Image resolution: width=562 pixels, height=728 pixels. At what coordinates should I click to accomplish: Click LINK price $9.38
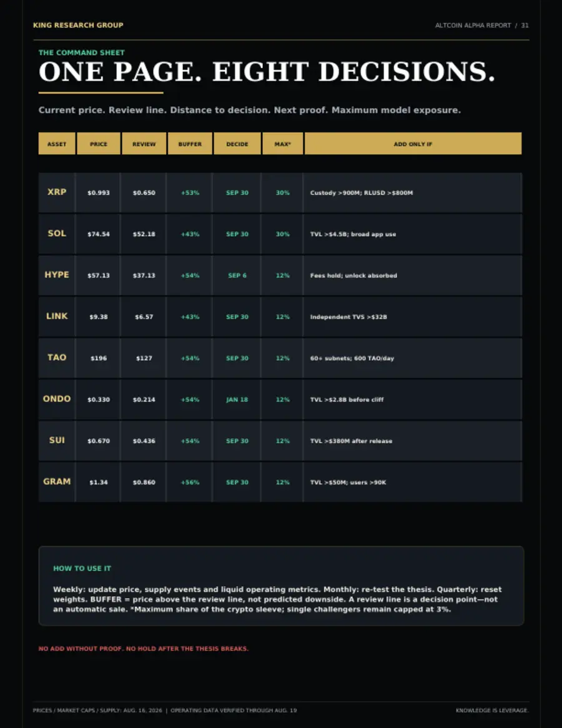99,317
